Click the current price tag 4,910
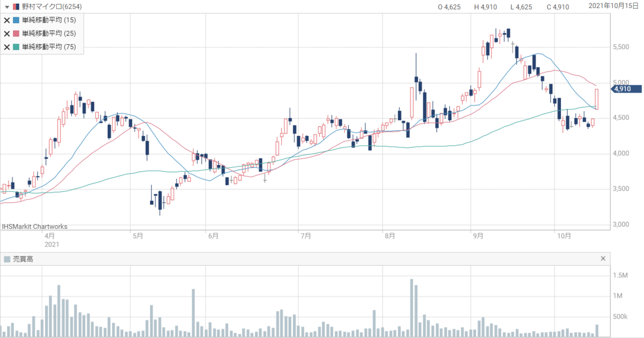The width and height of the screenshot is (644, 338). coord(627,89)
